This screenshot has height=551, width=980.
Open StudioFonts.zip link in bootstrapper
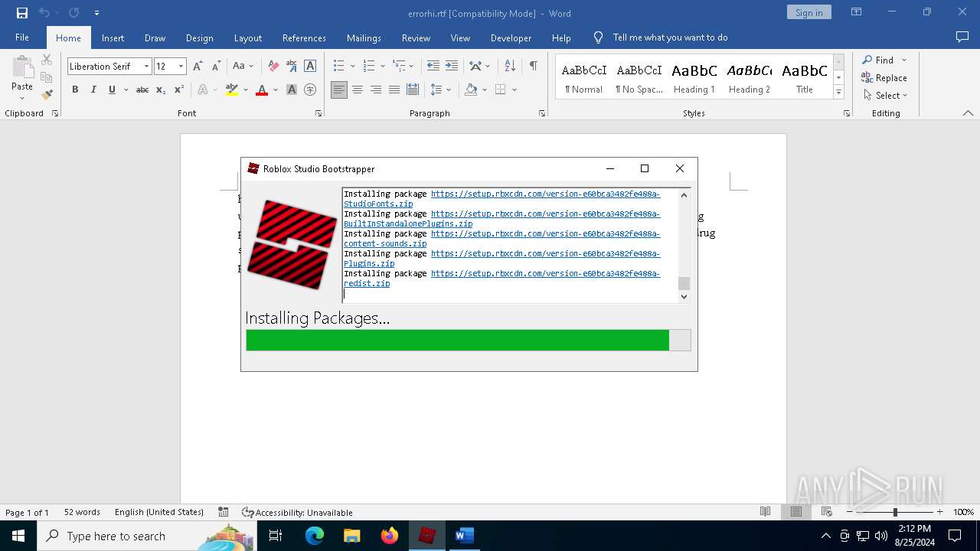(378, 204)
